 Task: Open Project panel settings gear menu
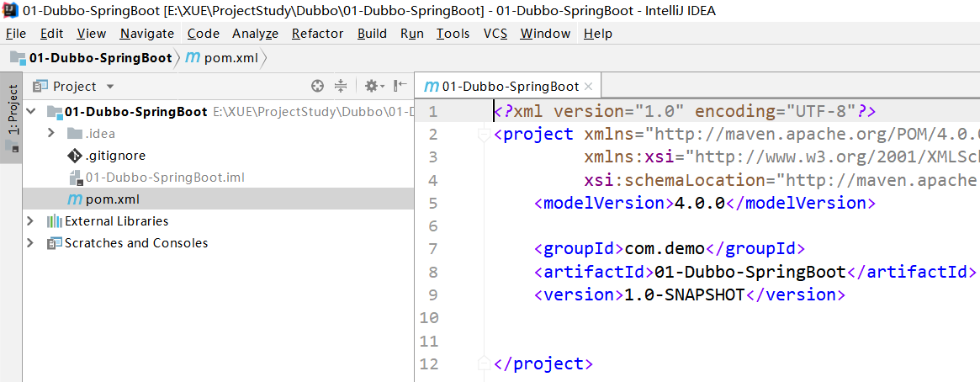(374, 87)
